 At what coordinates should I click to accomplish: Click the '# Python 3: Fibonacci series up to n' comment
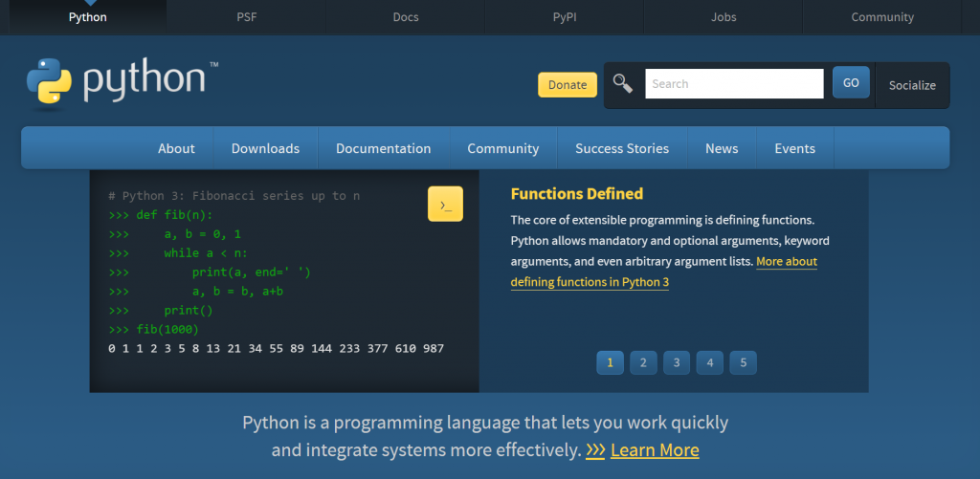(234, 195)
